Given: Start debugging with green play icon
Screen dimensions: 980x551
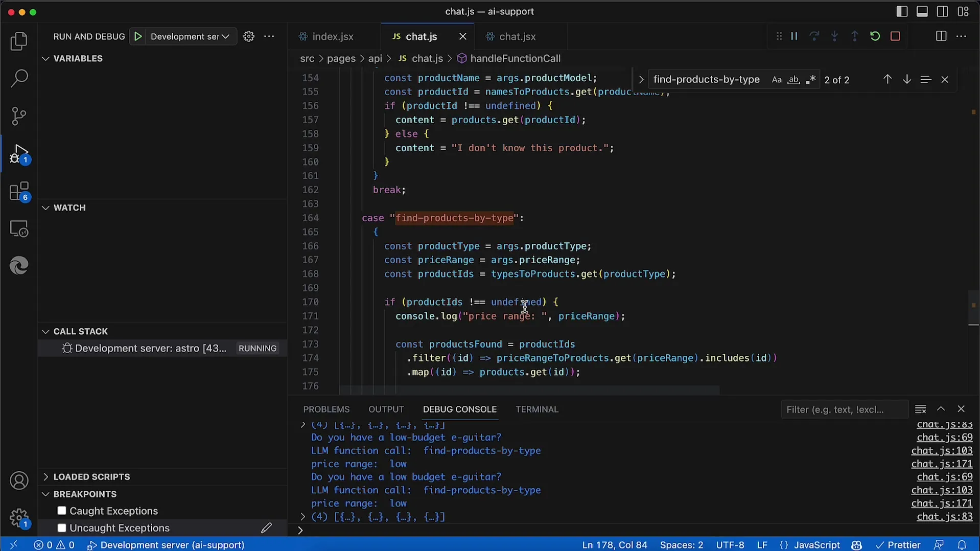Looking at the screenshot, I should coord(138,36).
